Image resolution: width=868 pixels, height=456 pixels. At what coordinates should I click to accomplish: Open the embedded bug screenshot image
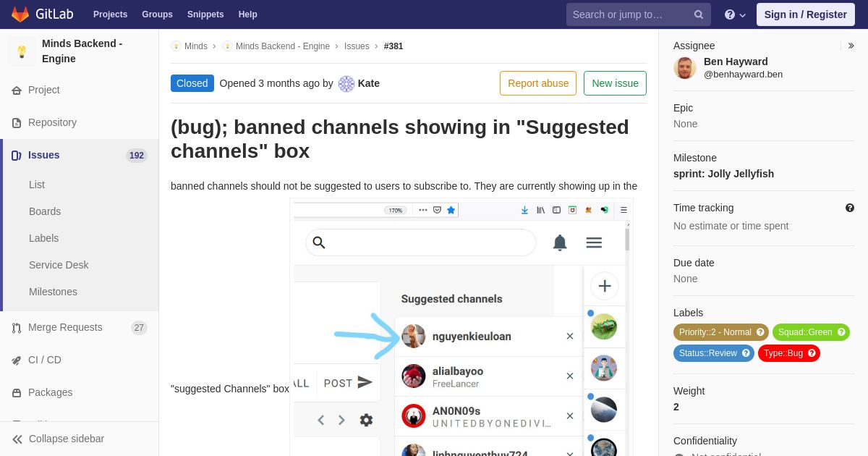pos(461,327)
